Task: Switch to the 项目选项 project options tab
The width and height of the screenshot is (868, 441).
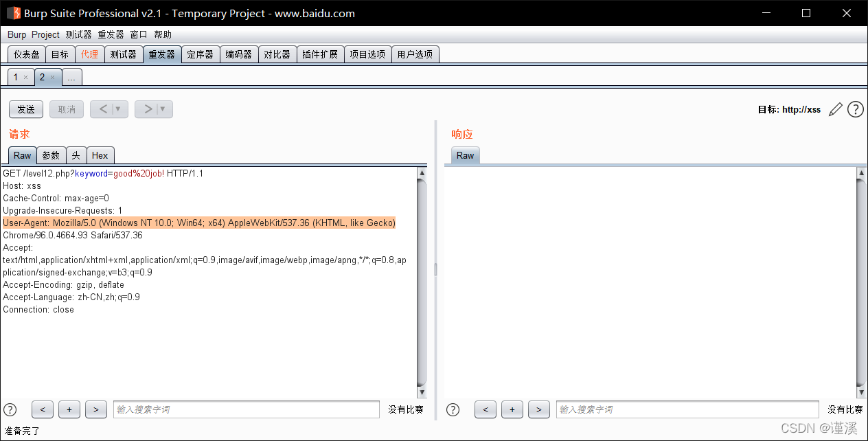Action: 367,54
